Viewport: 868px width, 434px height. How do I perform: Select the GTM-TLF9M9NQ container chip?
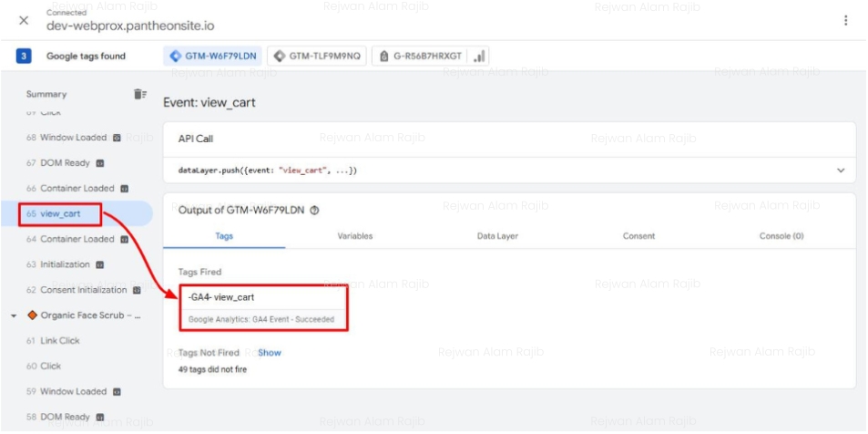(x=318, y=57)
